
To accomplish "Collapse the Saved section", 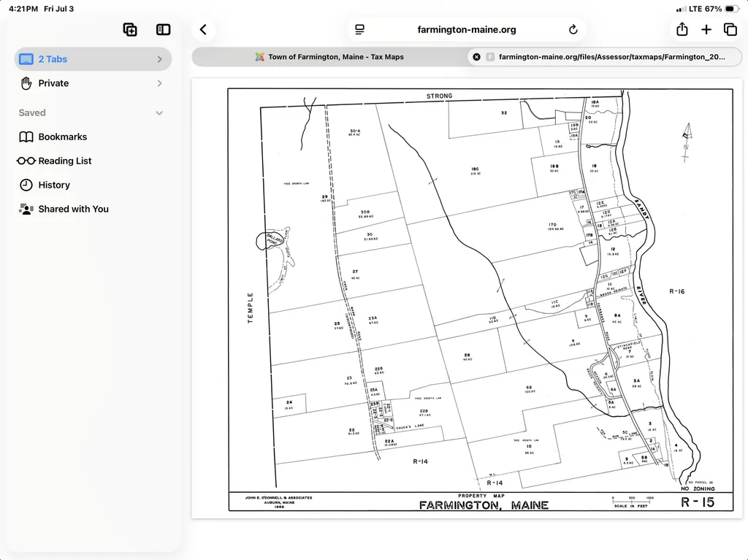I will [159, 113].
